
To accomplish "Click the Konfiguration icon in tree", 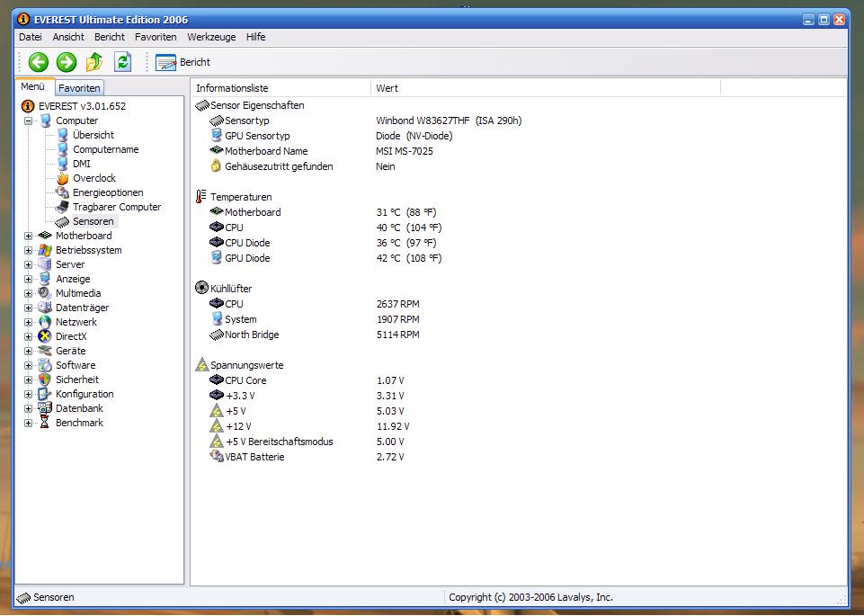I will [45, 394].
